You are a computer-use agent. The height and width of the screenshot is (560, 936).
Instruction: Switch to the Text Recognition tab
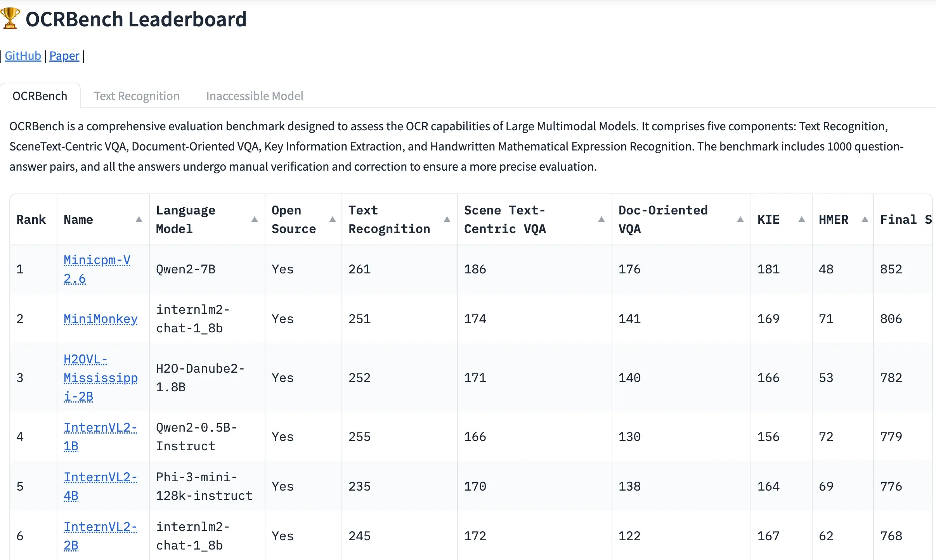pos(137,96)
